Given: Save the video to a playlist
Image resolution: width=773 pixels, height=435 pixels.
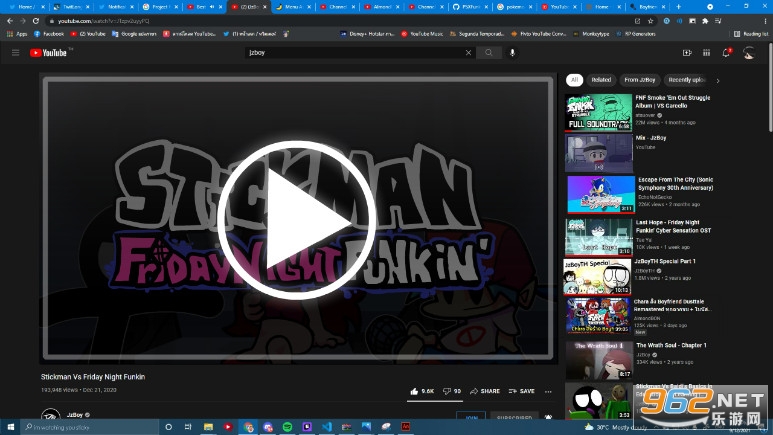Looking at the screenshot, I should [522, 391].
